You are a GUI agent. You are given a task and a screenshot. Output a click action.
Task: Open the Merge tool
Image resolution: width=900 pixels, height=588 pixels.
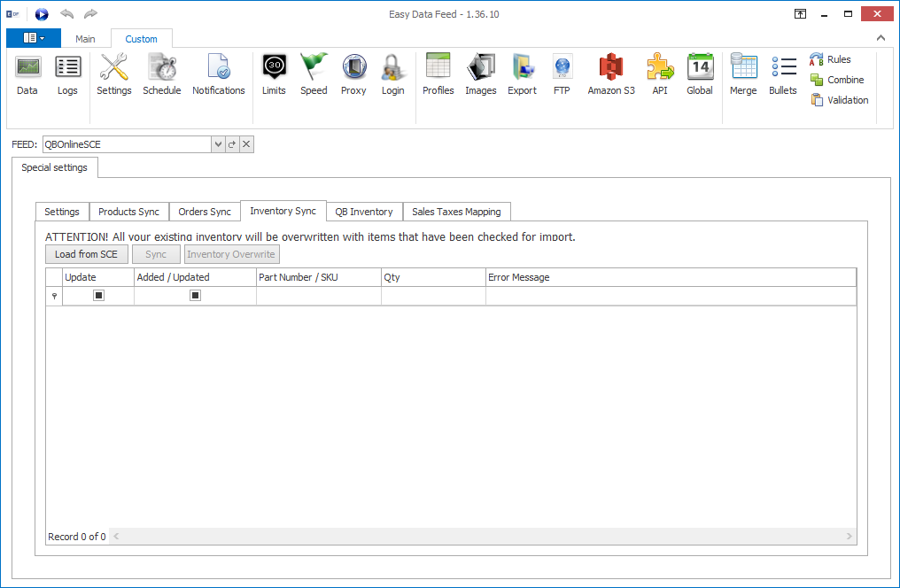(x=743, y=74)
